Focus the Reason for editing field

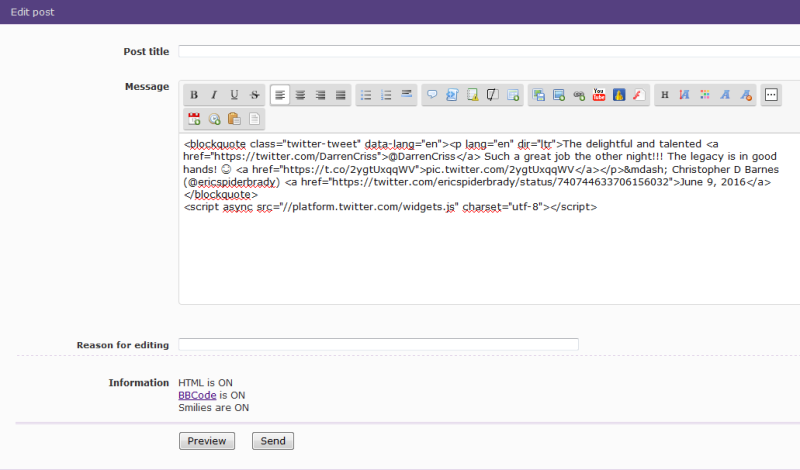(x=379, y=344)
